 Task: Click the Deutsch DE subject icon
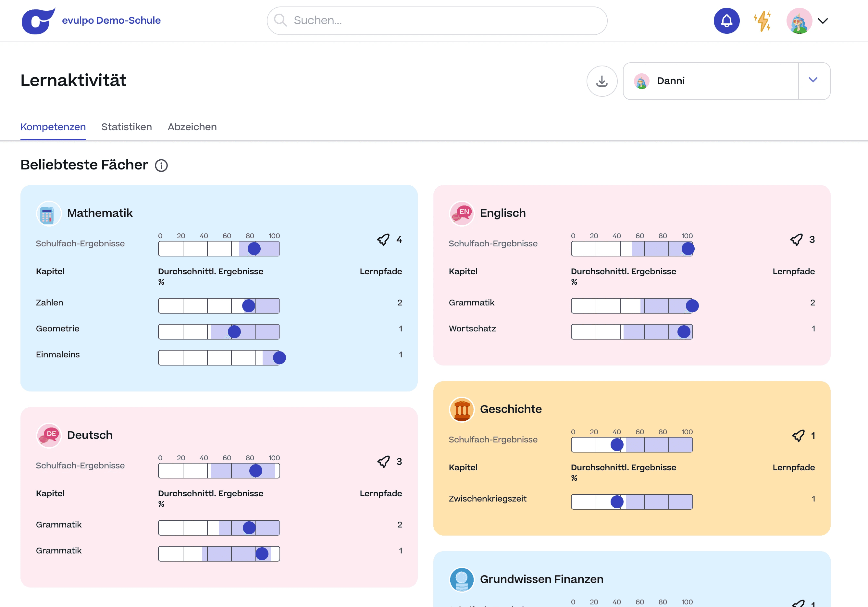point(48,435)
